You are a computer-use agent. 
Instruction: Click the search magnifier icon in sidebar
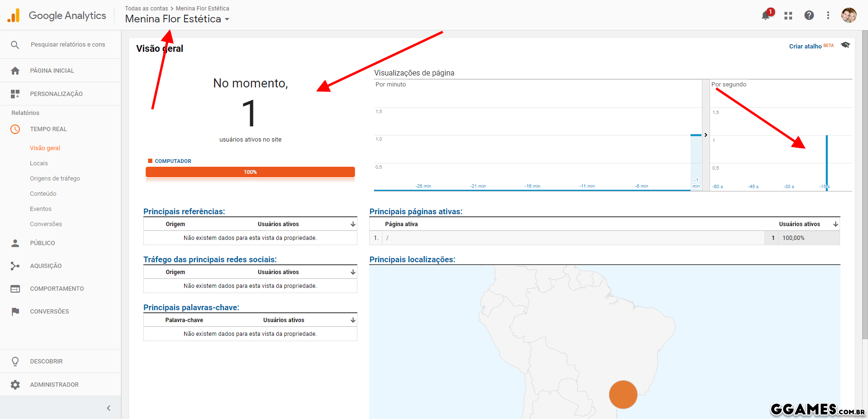coord(15,45)
